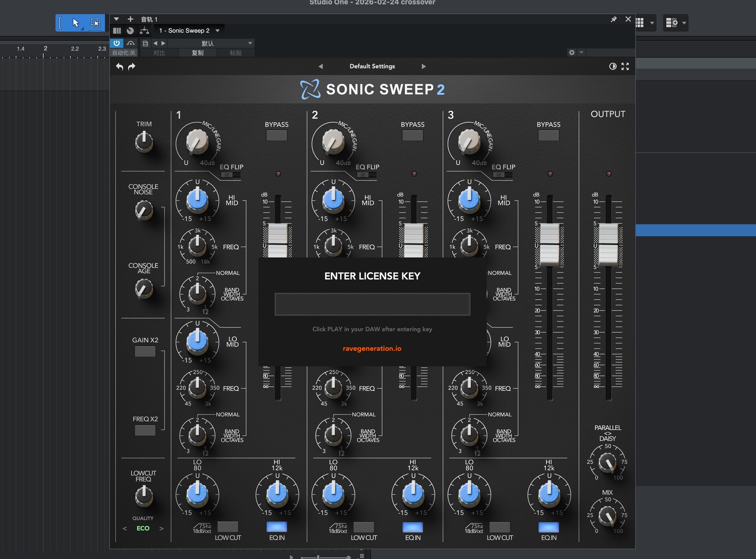This screenshot has height=559, width=756.
Task: Toggle the plugin power activate button
Action: pos(117,43)
